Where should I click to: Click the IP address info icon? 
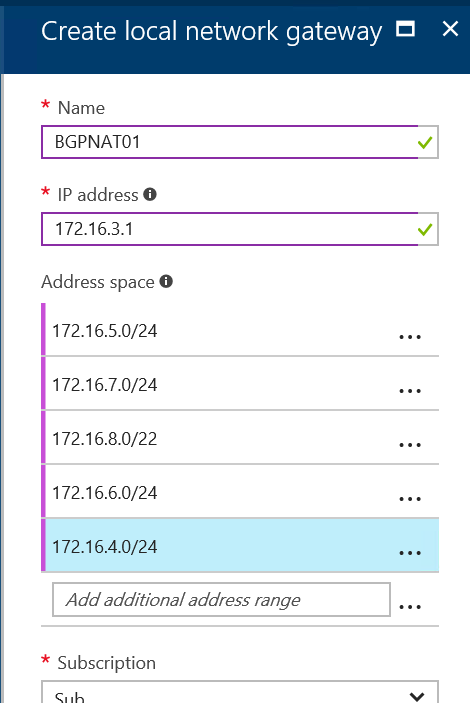(150, 194)
